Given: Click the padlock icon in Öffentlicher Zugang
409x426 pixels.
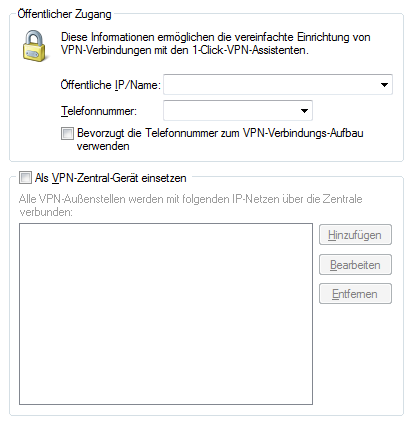Looking at the screenshot, I should coord(34,46).
